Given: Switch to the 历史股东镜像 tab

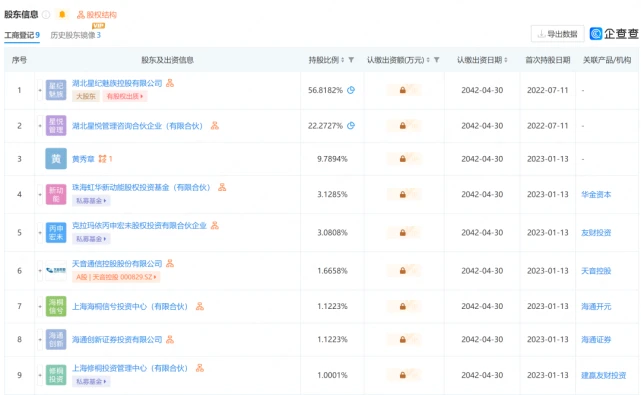Looking at the screenshot, I should click(x=76, y=35).
